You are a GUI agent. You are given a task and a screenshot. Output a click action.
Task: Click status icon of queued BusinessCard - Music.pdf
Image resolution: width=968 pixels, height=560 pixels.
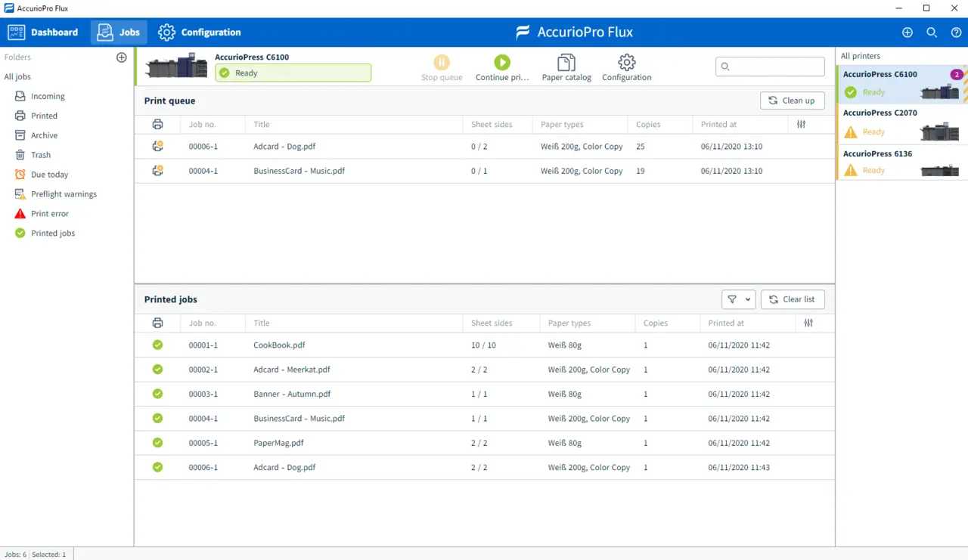[157, 171]
